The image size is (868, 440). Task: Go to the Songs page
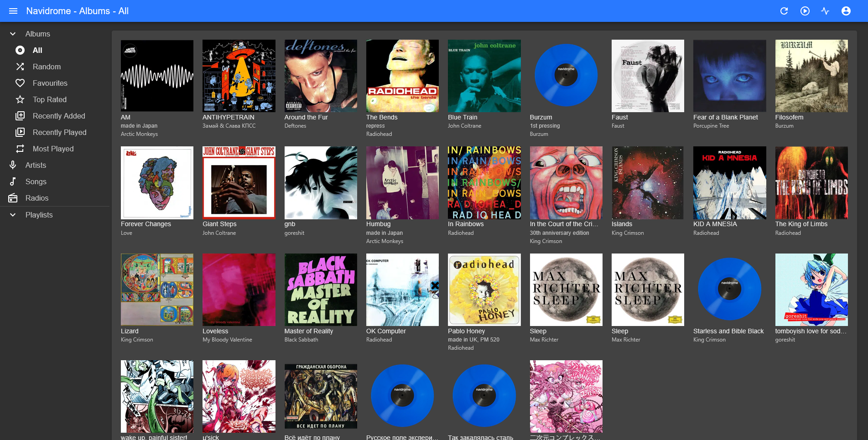(55, 181)
